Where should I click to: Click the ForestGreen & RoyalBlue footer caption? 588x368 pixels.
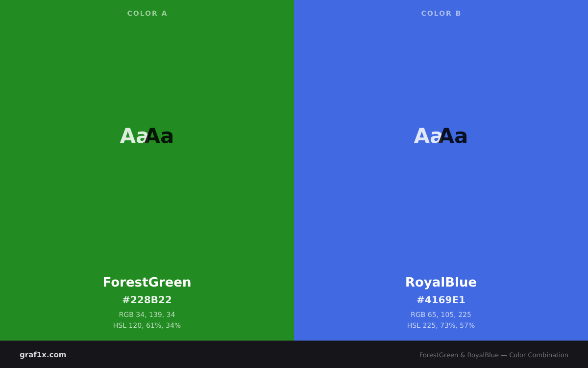[x=494, y=355]
